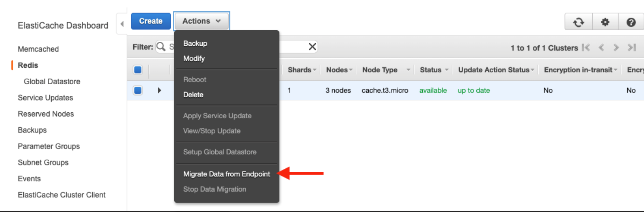This screenshot has width=644, height=212.
Task: Open Memcached in the sidebar
Action: click(38, 49)
